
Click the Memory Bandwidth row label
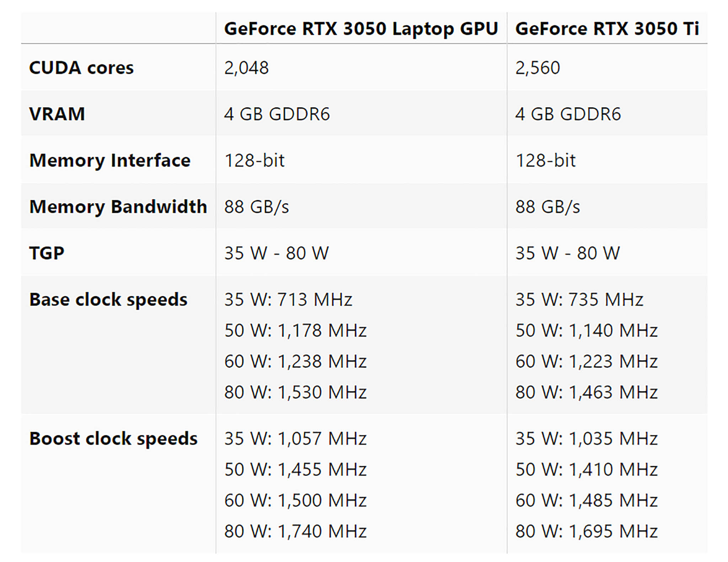[x=118, y=207]
